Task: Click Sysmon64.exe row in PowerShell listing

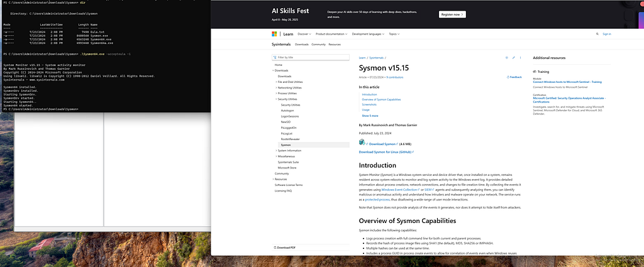Action: [57, 40]
